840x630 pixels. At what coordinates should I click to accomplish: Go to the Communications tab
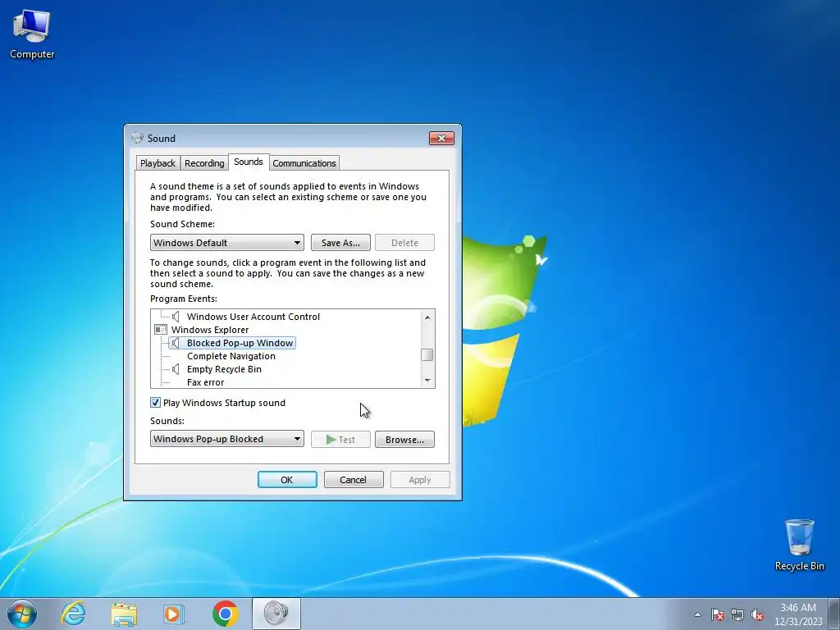click(304, 163)
